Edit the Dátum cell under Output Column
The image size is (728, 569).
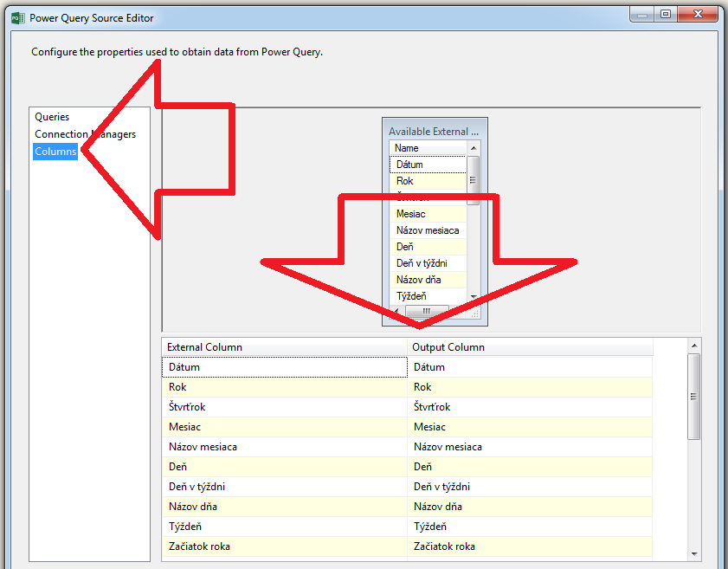531,367
